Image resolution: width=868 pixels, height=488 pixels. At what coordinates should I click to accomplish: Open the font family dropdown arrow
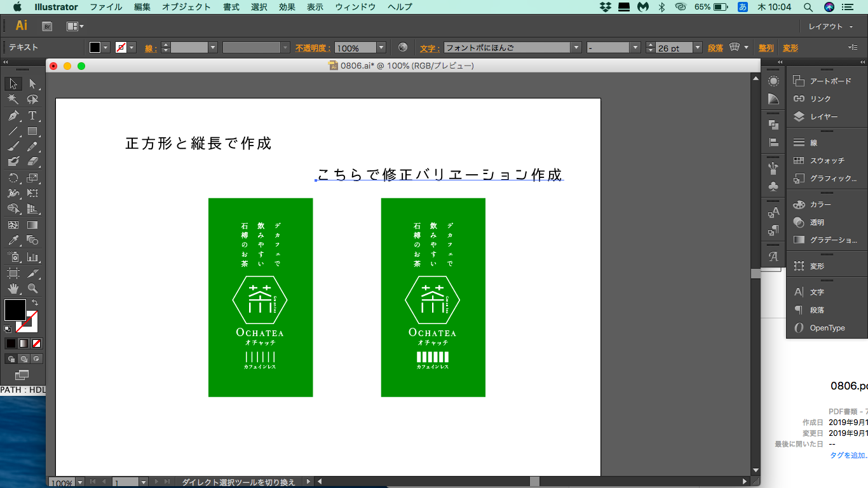(576, 48)
